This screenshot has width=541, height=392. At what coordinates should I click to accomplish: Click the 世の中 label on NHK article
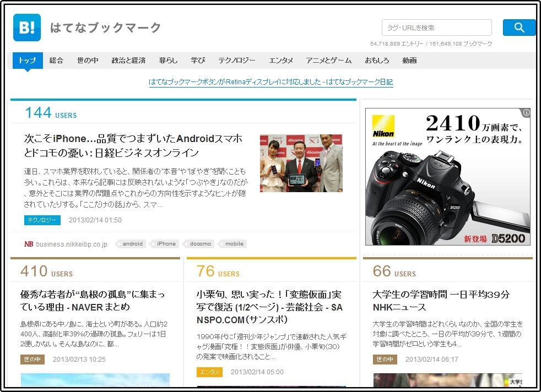[385, 360]
